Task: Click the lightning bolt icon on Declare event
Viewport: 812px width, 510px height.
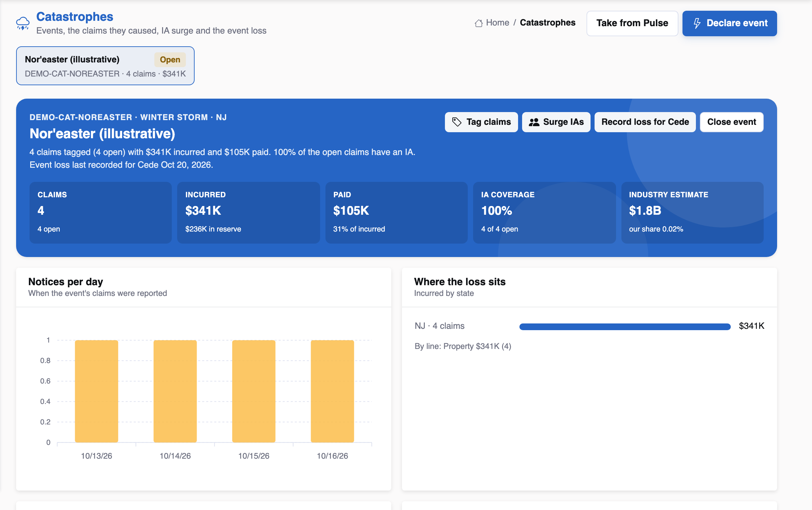Action: tap(697, 23)
